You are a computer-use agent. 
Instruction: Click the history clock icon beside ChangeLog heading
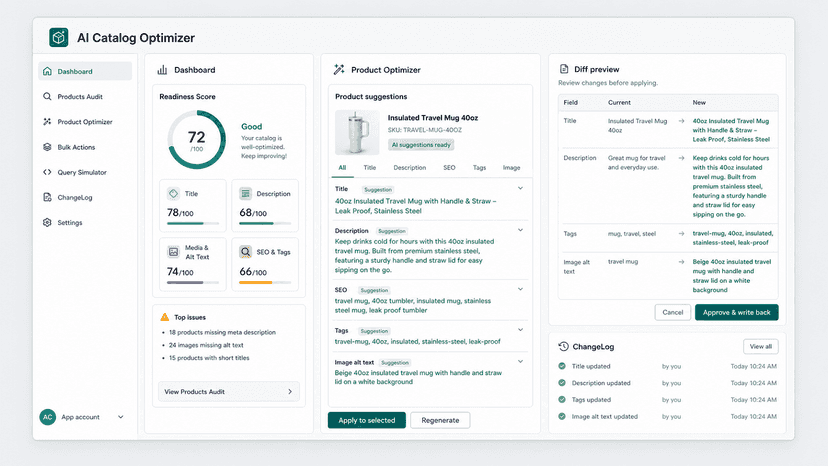(563, 347)
